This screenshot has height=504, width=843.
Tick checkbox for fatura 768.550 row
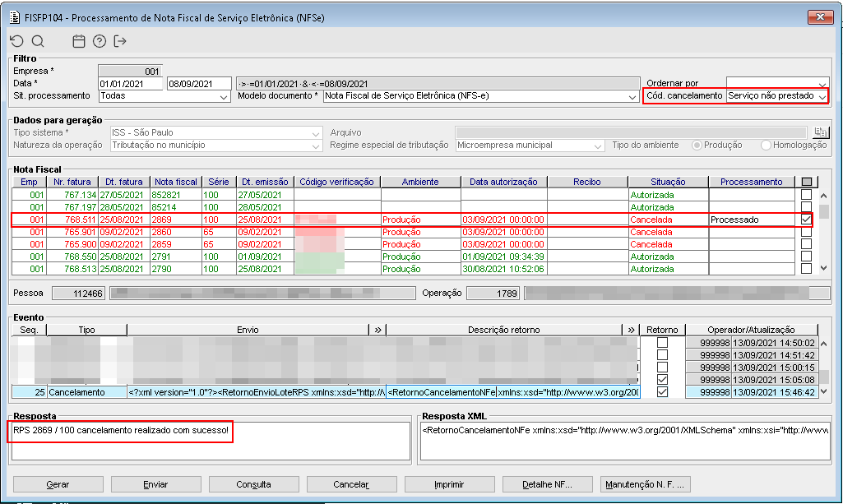pyautogui.click(x=807, y=257)
